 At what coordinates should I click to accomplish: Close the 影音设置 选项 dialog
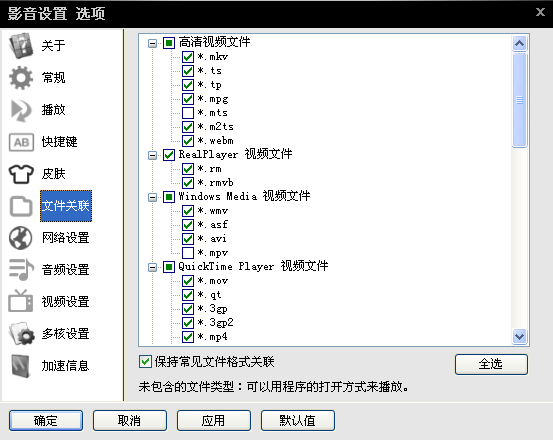point(540,12)
